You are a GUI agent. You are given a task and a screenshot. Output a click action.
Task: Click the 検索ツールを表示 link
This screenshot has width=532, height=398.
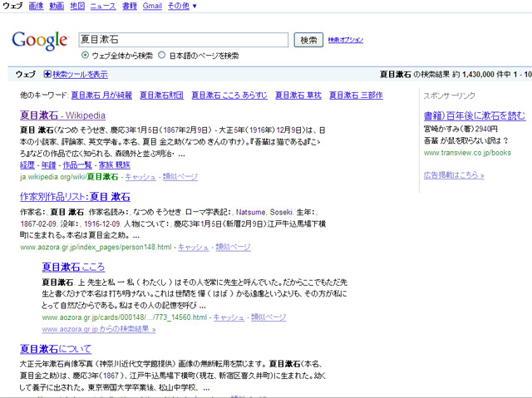point(80,74)
